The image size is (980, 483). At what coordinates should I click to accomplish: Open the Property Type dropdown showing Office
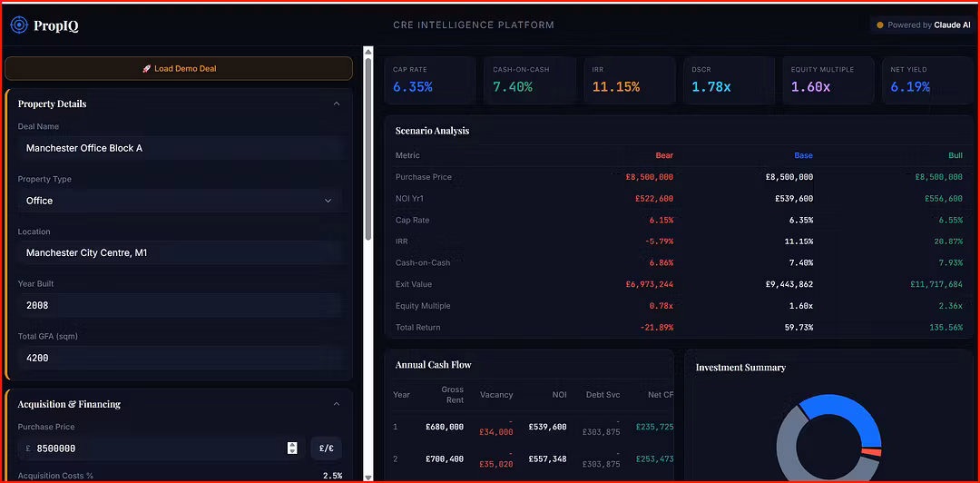[179, 201]
